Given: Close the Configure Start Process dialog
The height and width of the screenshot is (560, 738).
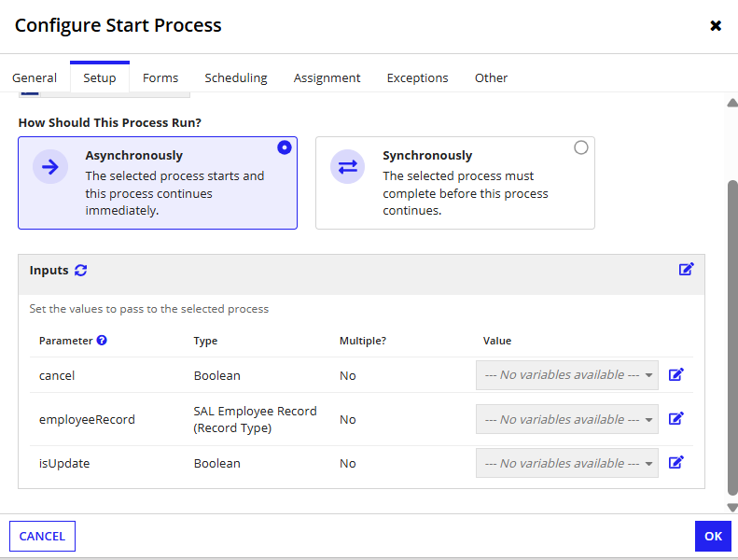Looking at the screenshot, I should (x=716, y=25).
